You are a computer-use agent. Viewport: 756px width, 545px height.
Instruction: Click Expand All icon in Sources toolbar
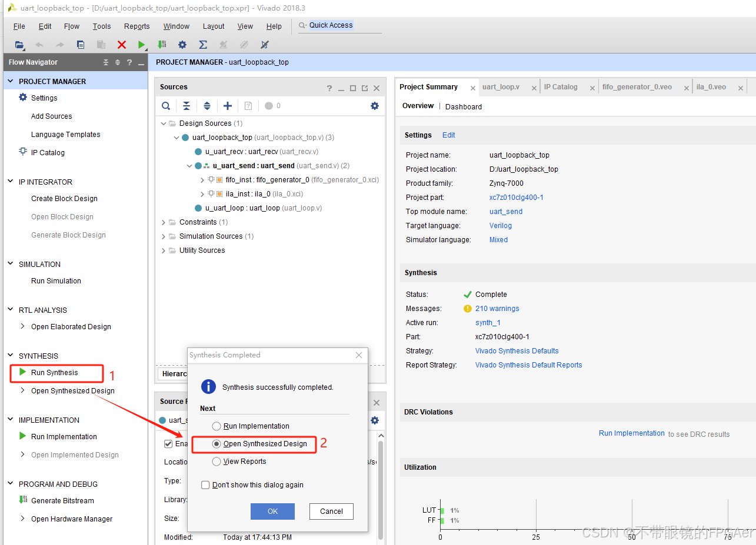click(x=207, y=106)
